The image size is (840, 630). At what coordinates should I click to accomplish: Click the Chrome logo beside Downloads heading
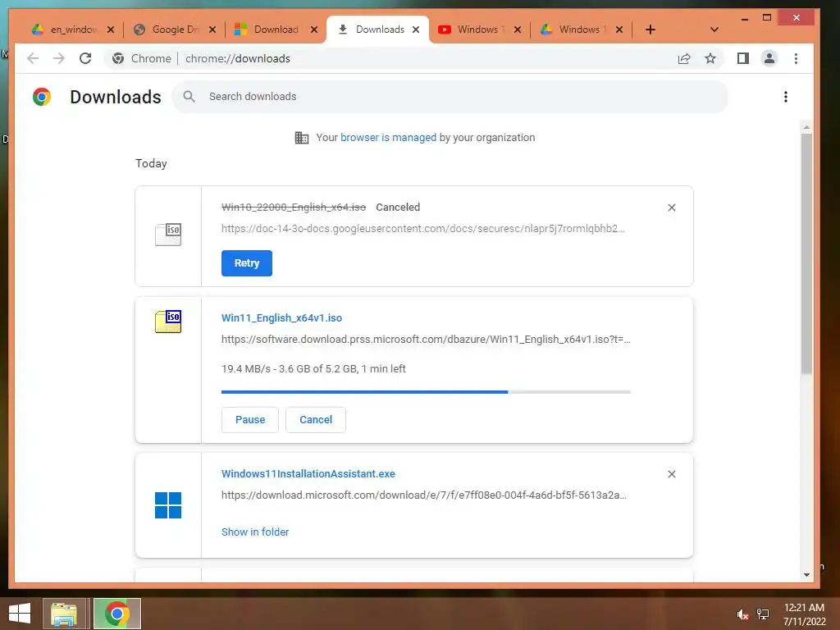(x=42, y=97)
